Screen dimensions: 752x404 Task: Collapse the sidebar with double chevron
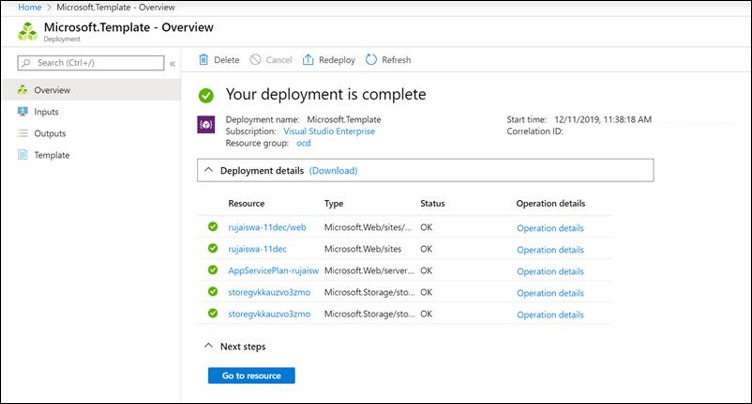(x=172, y=63)
